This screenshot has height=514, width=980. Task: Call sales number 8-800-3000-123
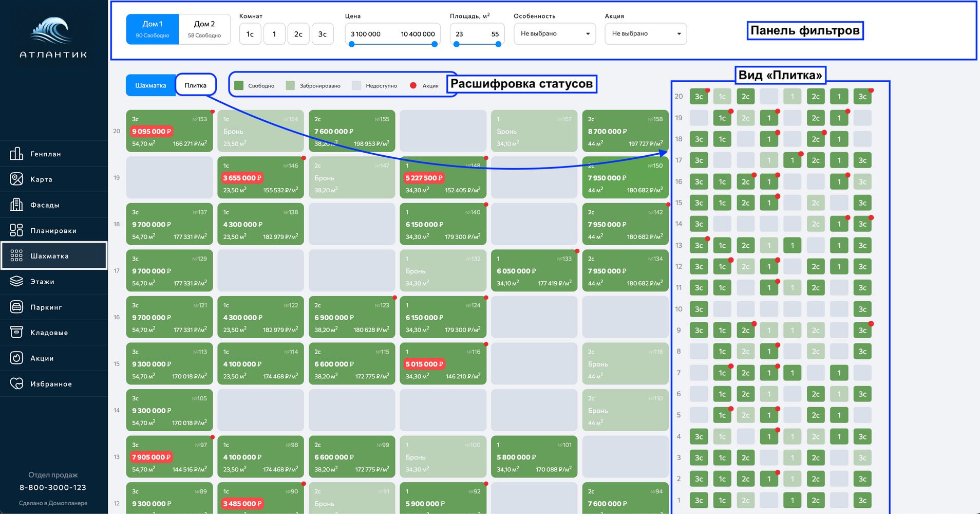pyautogui.click(x=53, y=487)
